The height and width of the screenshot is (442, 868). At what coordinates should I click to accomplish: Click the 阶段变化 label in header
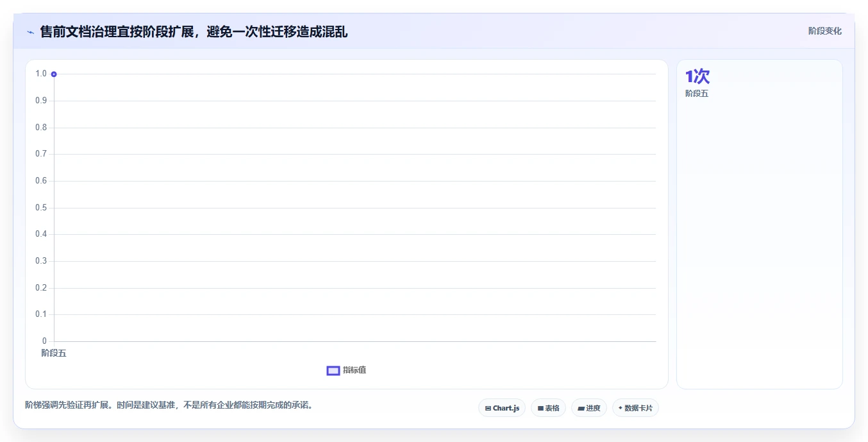tap(825, 31)
